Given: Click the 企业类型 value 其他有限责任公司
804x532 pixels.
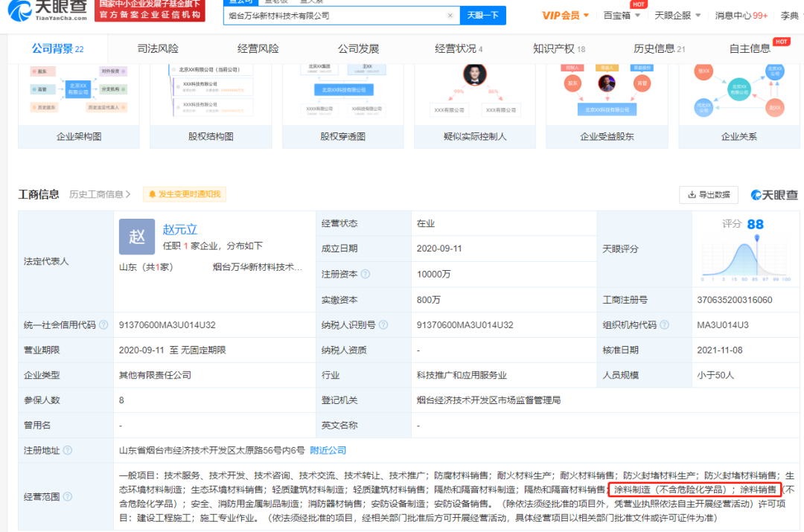Looking at the screenshot, I should tap(155, 375).
